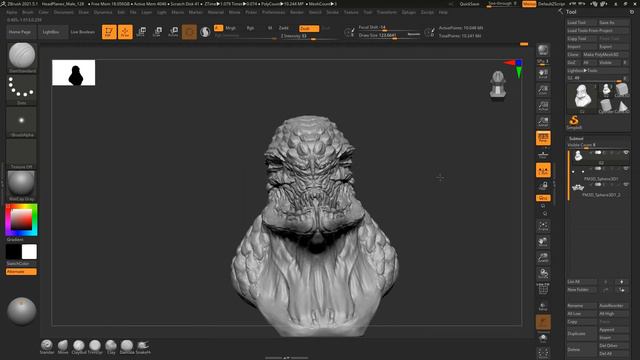Toggle the Zadd button

point(284,28)
